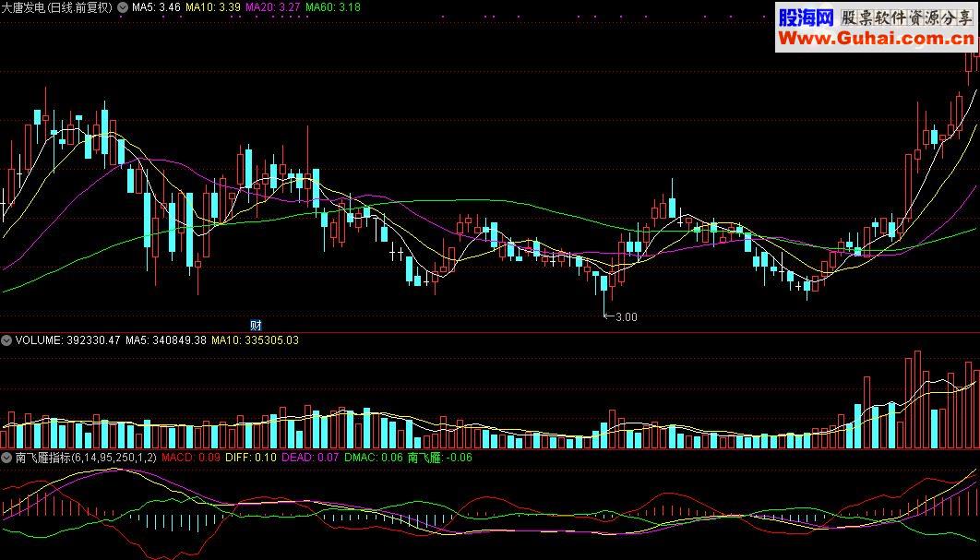The image size is (980, 560).
Task: Click the 南飞雁: -0.06 value
Action: (x=440, y=458)
